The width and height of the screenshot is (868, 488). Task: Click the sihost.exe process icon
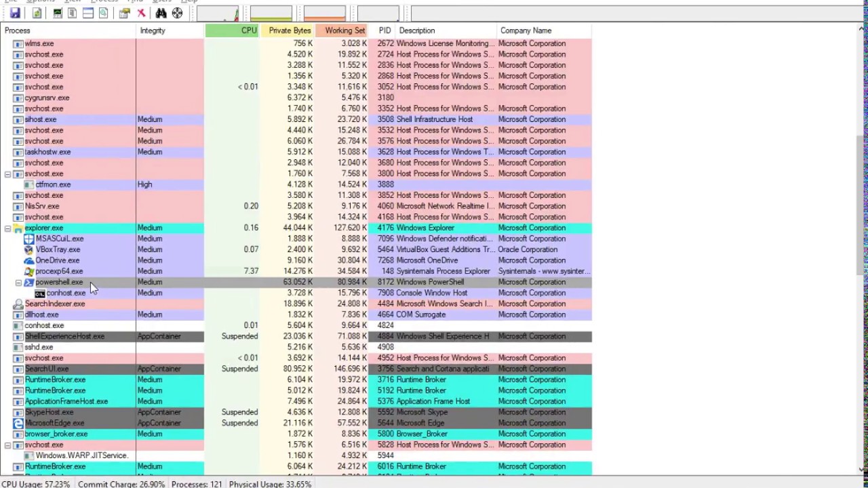18,119
